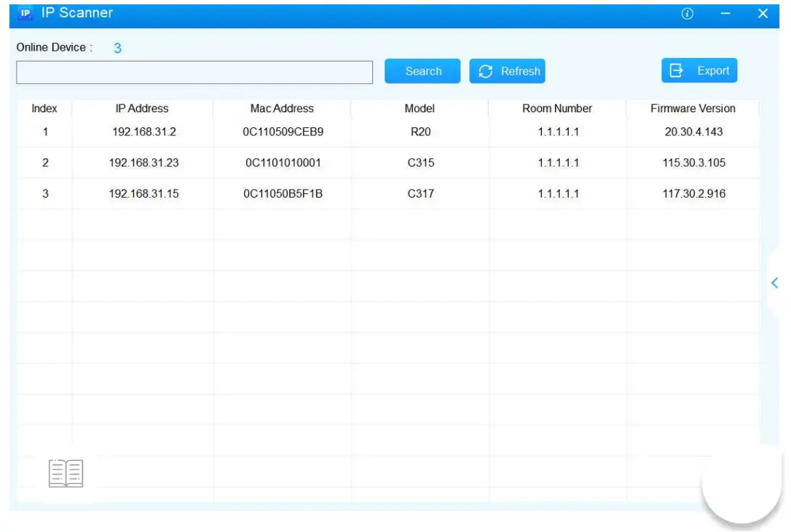Click the Export button
The height and width of the screenshot is (532, 791).
pos(699,70)
